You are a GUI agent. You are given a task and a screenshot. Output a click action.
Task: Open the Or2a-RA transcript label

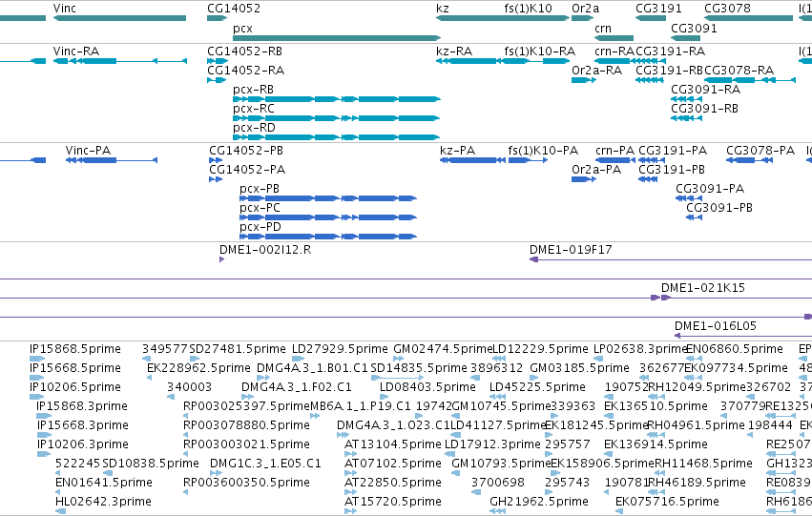click(x=596, y=70)
